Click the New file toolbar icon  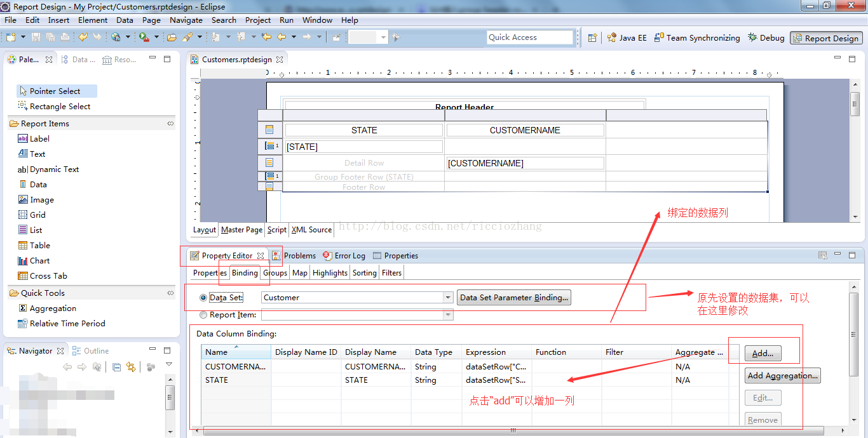[x=11, y=37]
